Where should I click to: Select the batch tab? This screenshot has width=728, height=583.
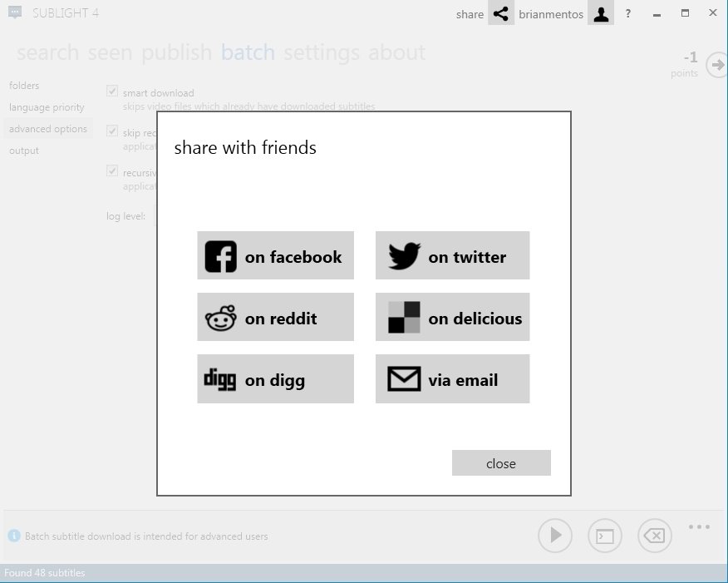pos(248,52)
